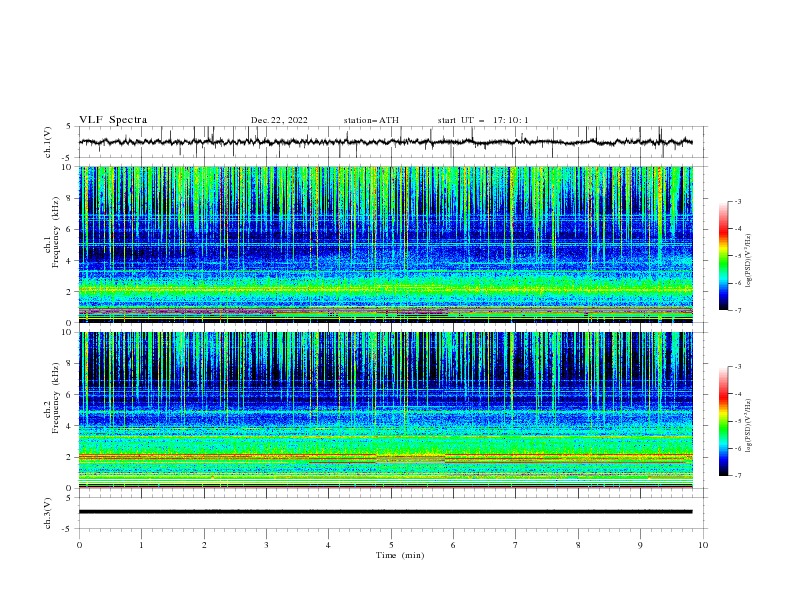Click the ch.1 PSD color scale bar

[723, 256]
